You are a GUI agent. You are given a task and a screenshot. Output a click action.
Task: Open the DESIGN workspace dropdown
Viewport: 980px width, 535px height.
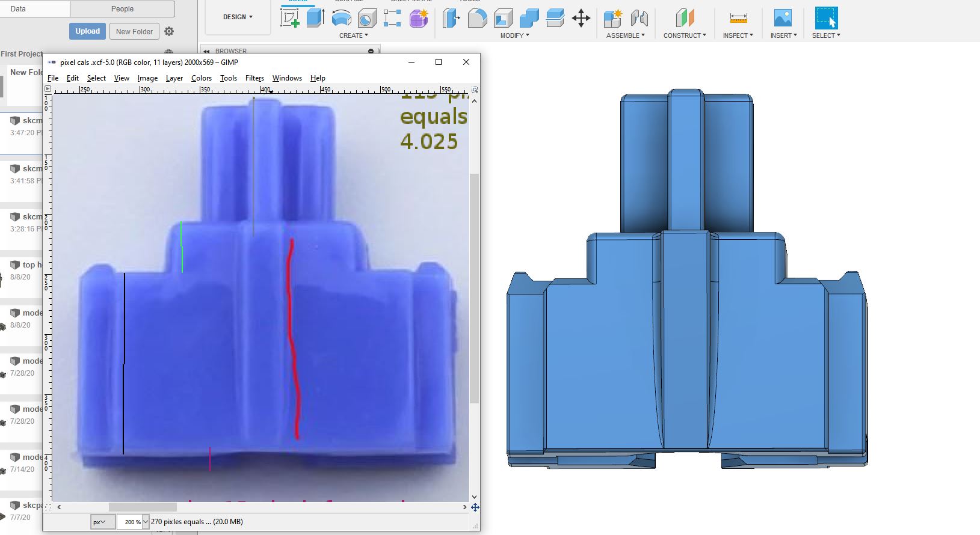(238, 17)
